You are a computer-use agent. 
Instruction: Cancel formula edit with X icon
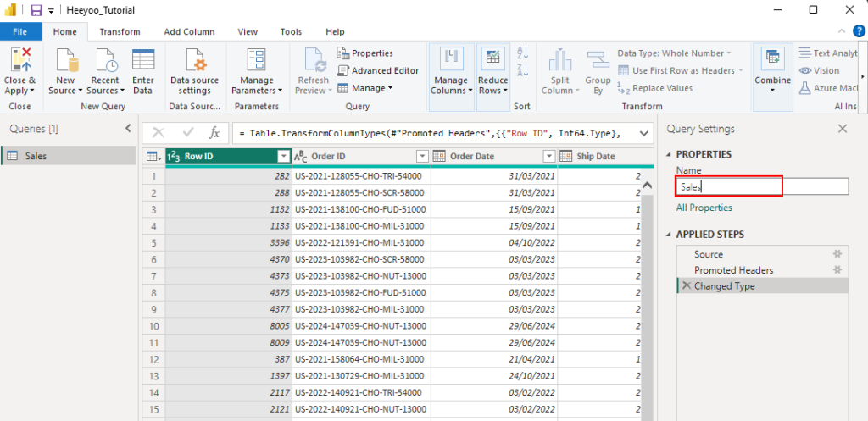159,133
